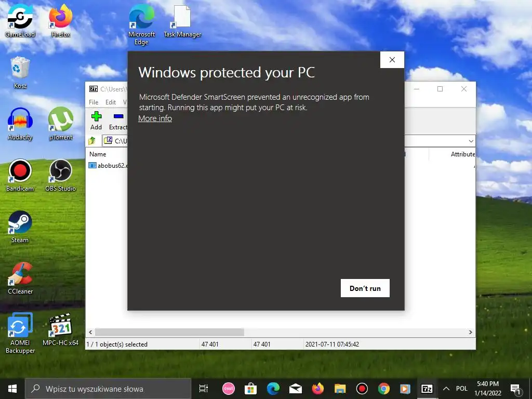Sort by the Attributes column header

click(463, 154)
